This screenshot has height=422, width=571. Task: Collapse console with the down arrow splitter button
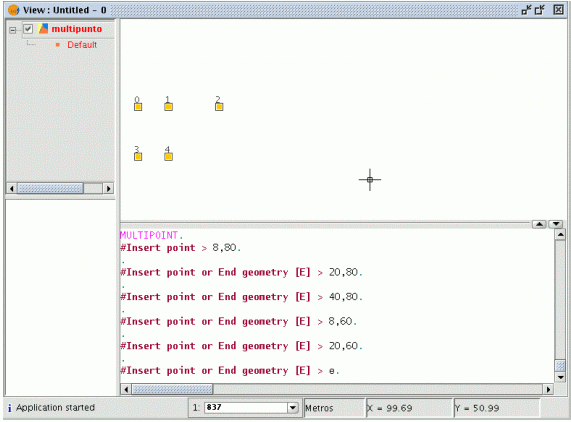click(556, 224)
